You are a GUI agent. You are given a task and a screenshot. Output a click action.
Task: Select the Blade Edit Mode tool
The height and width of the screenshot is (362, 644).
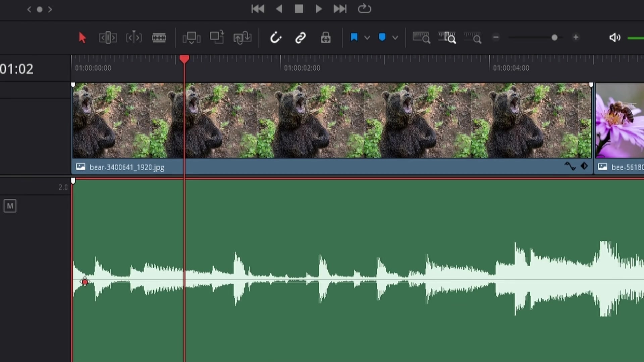coord(159,38)
